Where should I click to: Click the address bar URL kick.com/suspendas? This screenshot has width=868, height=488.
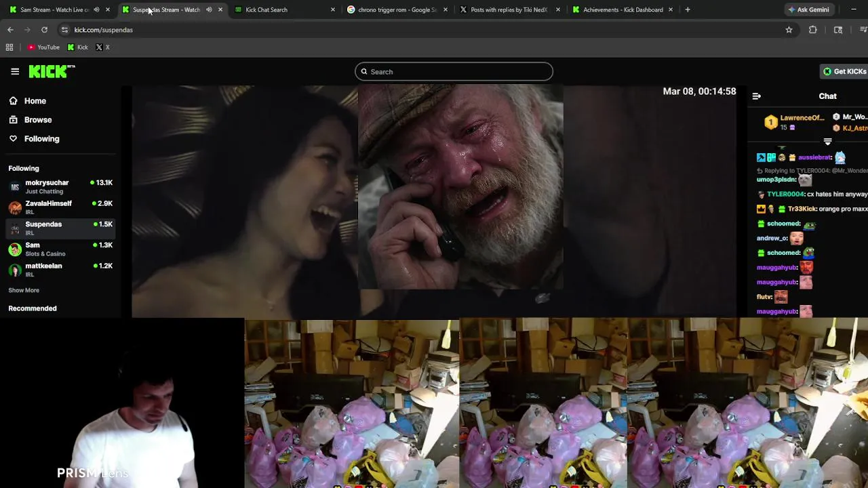coord(104,30)
